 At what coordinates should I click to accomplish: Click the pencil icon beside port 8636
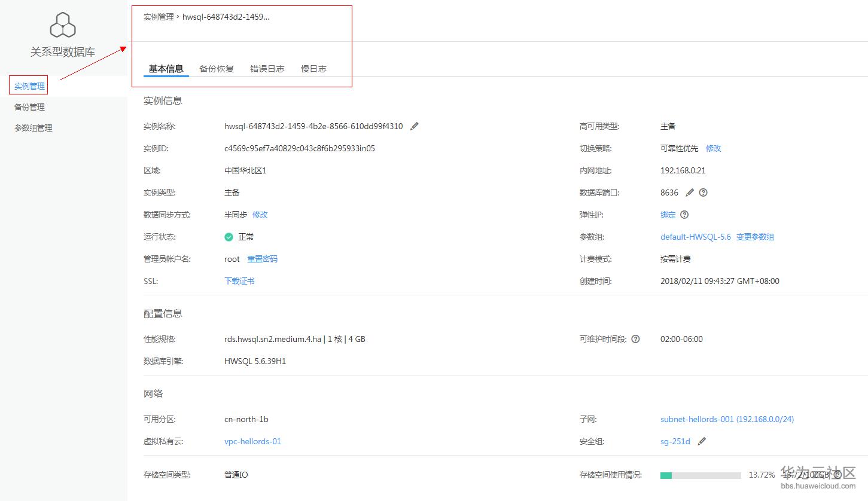point(690,193)
